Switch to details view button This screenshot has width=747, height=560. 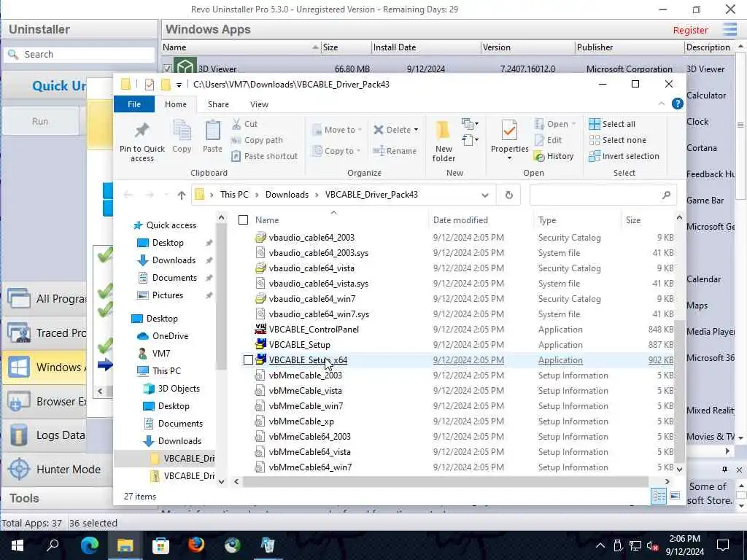[x=659, y=496]
